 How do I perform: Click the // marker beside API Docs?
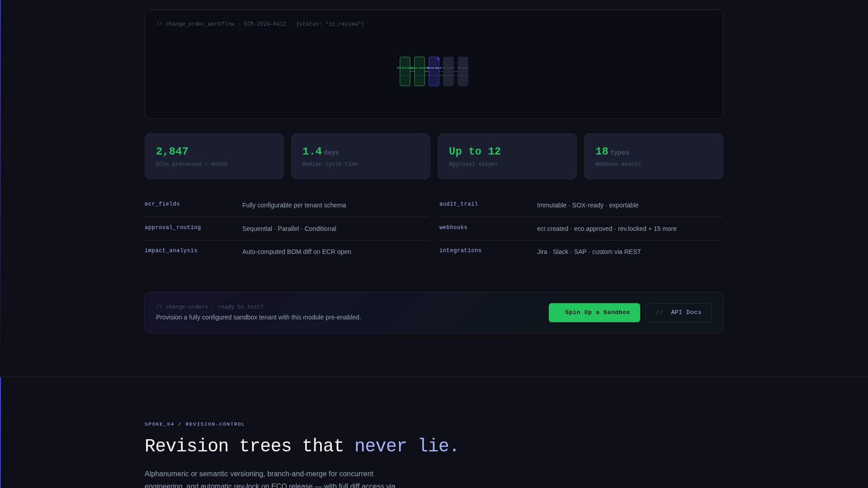660,312
